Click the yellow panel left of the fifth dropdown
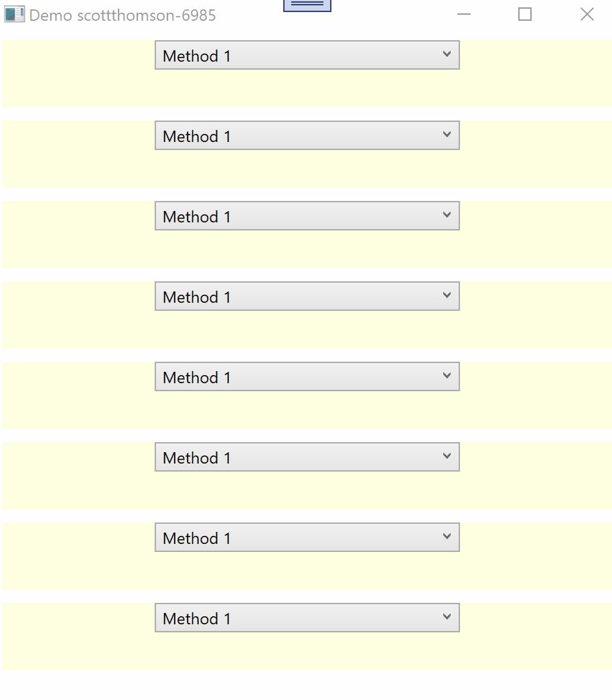 [x=77, y=395]
